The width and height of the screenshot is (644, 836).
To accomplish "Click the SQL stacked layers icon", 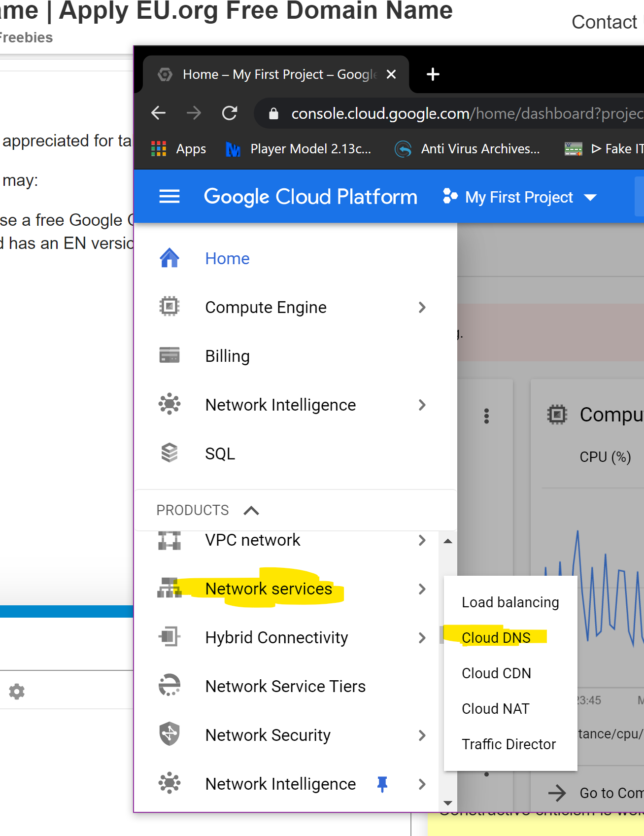I will pyautogui.click(x=169, y=453).
